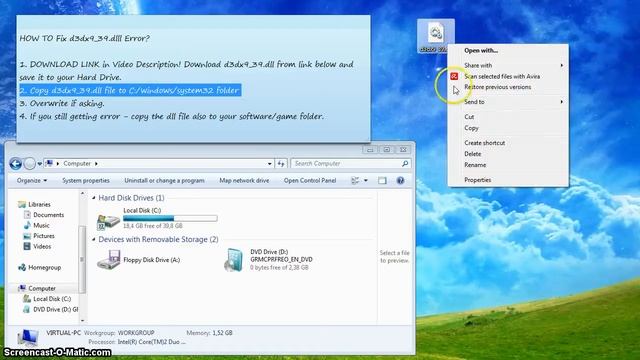Viewport: 640px width, 360px height.
Task: Click Computer breadcrumb in address bar
Action: (77, 164)
